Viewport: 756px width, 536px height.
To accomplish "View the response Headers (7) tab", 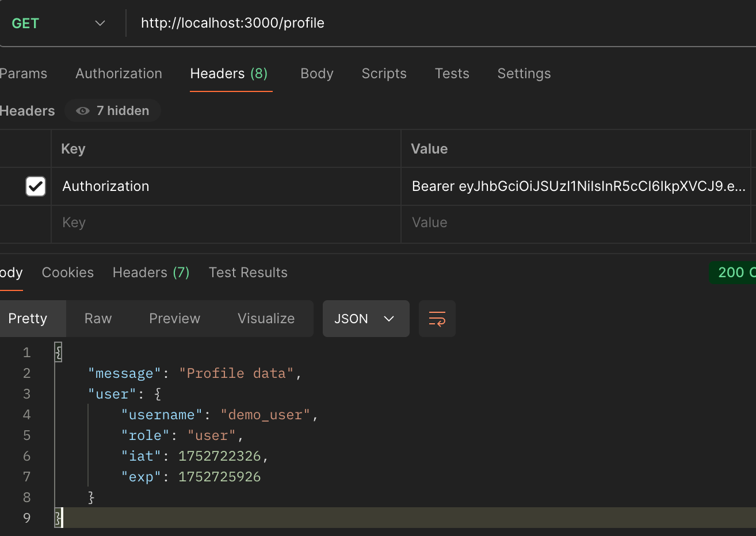I will point(151,273).
